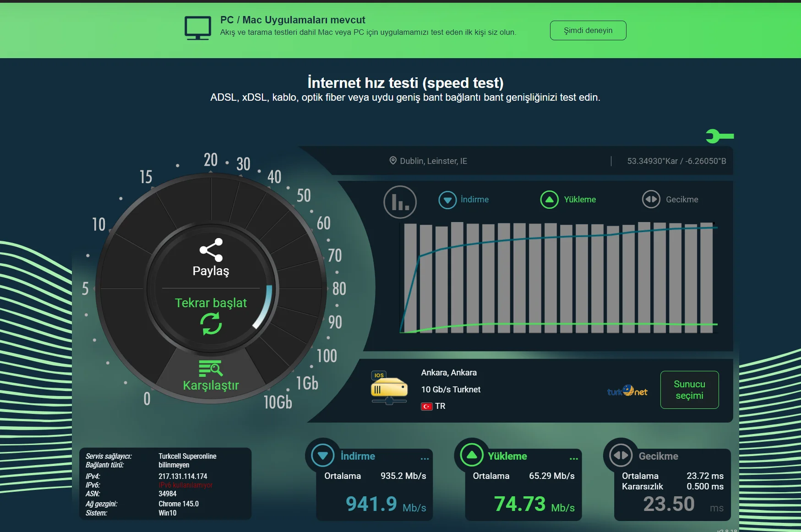801x532 pixels.
Task: Click the bilinmeyen connection type value
Action: click(174, 465)
